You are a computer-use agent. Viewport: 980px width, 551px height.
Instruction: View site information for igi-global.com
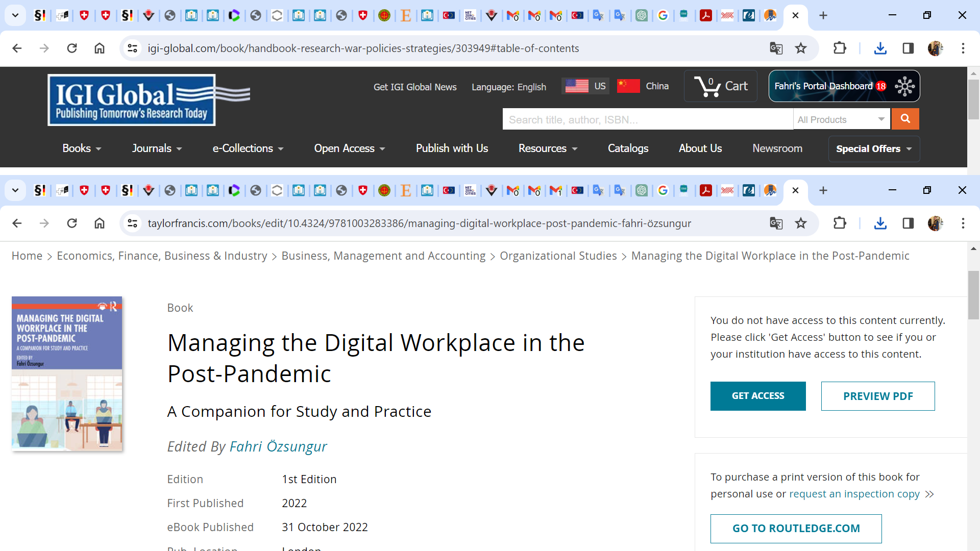click(x=133, y=48)
